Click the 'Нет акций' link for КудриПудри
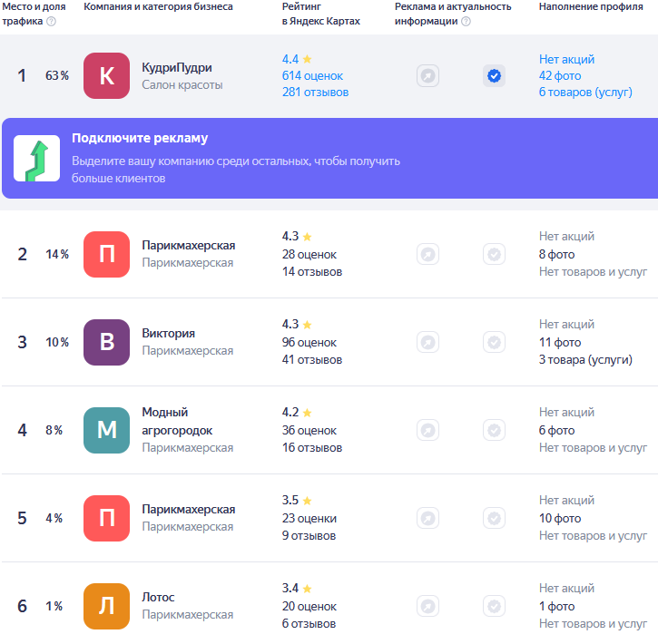 tap(566, 59)
